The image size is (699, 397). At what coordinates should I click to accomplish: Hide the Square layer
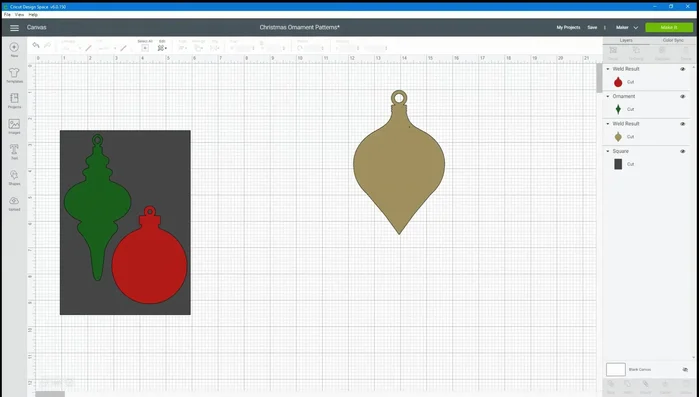[683, 151]
